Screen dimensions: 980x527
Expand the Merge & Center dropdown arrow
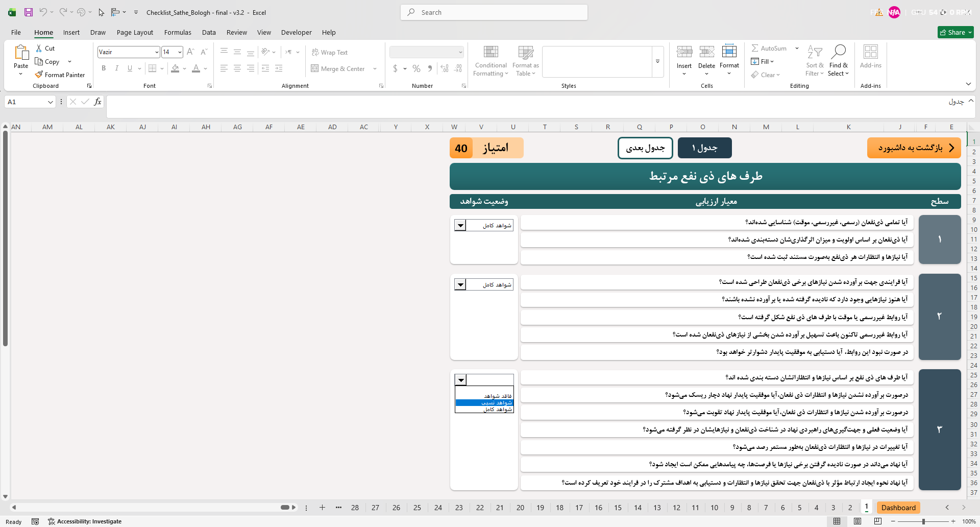(375, 68)
